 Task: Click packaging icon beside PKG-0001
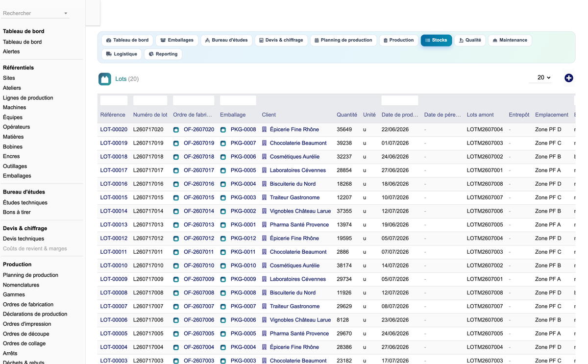pos(223,225)
